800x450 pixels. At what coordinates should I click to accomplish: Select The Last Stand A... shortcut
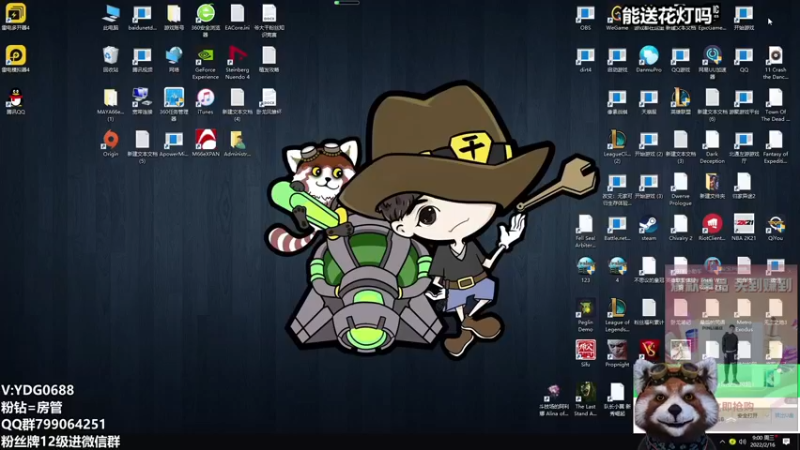pyautogui.click(x=585, y=399)
